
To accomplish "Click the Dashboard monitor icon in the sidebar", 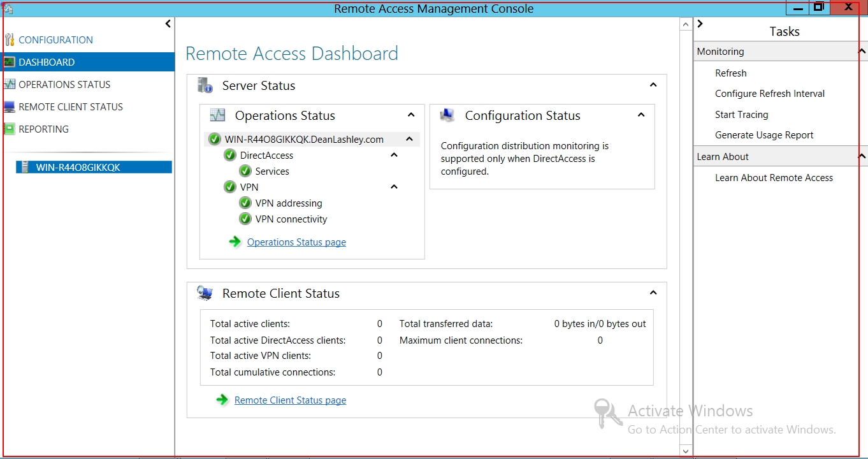I will (x=9, y=62).
